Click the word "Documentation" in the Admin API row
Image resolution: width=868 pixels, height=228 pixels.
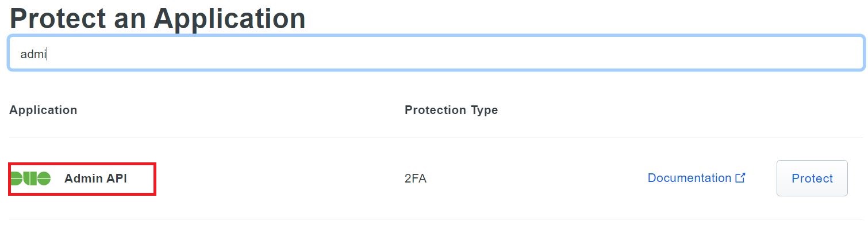(689, 178)
